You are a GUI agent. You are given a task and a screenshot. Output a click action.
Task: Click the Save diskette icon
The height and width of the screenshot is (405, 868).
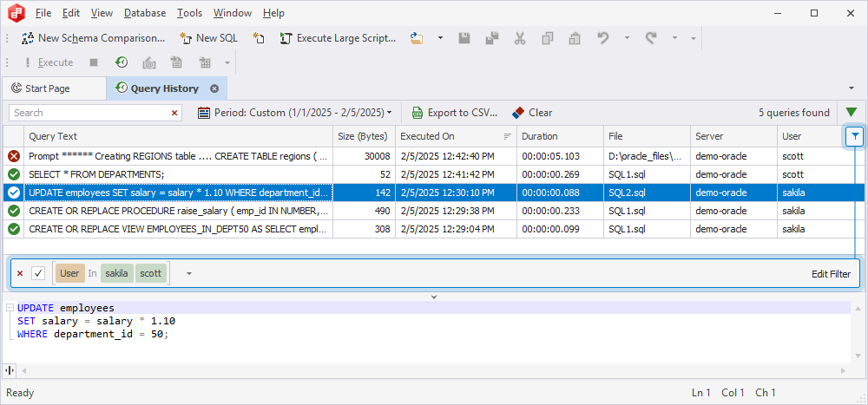tap(464, 38)
